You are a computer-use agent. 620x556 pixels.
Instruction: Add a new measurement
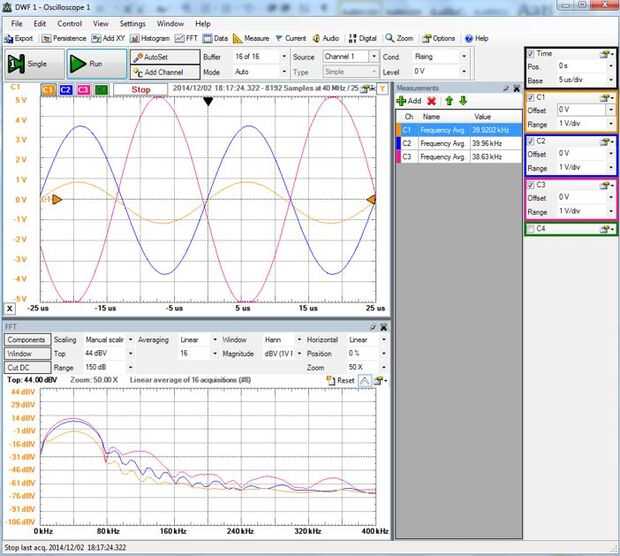click(x=410, y=101)
